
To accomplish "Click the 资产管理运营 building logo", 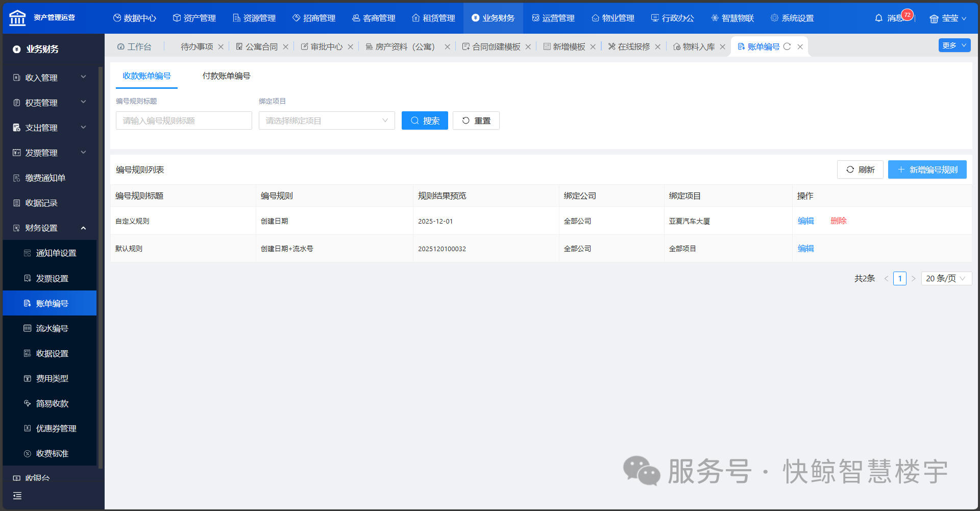I will (x=17, y=18).
